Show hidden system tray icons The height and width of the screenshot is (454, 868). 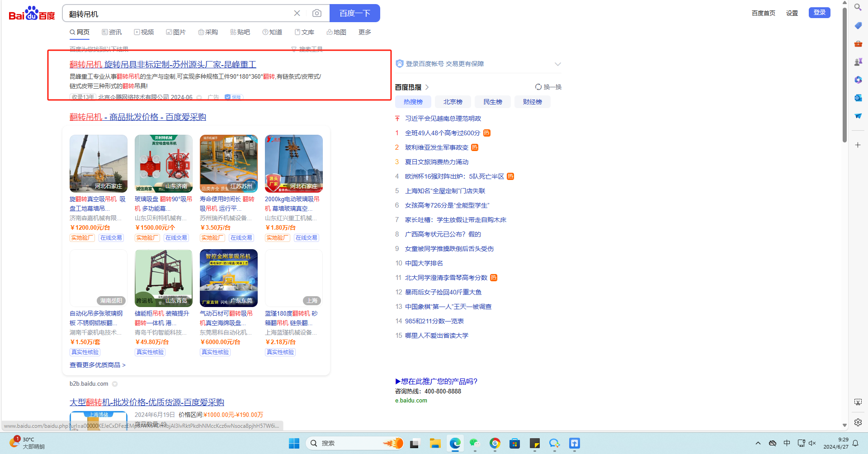tap(758, 443)
